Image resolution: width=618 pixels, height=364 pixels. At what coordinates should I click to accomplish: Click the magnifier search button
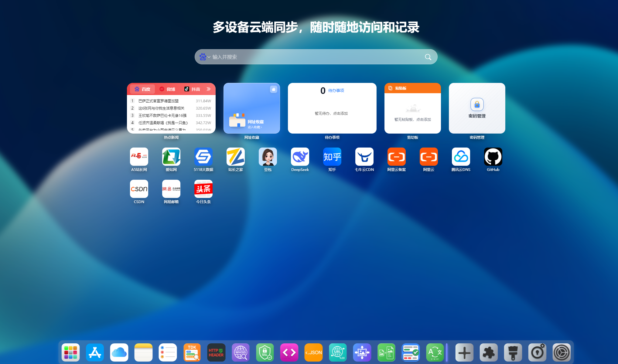pos(428,57)
